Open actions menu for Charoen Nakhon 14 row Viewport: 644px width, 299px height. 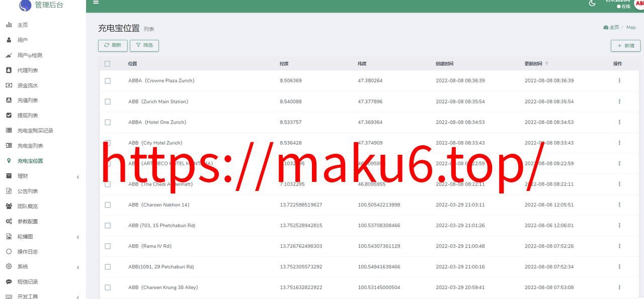pyautogui.click(x=619, y=205)
